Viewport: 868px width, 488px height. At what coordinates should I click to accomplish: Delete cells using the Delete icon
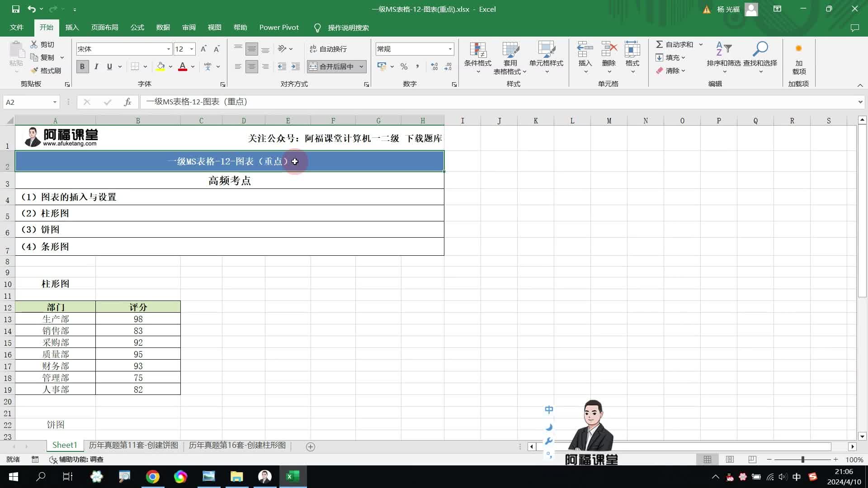pos(609,49)
